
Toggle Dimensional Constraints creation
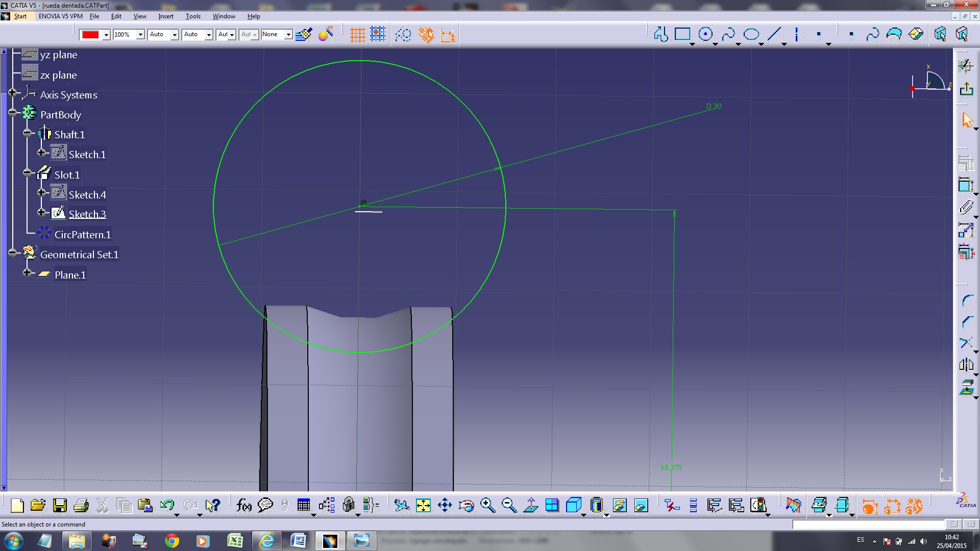click(x=448, y=35)
